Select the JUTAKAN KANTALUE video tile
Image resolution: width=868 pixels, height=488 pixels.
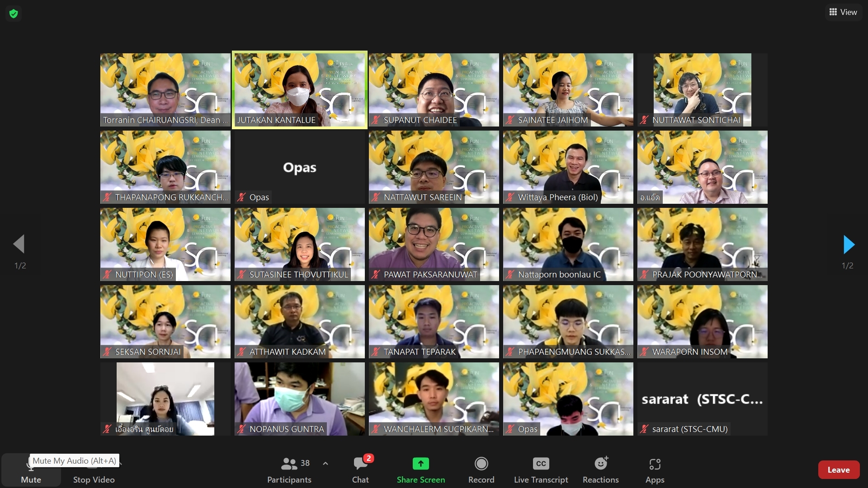[299, 89]
